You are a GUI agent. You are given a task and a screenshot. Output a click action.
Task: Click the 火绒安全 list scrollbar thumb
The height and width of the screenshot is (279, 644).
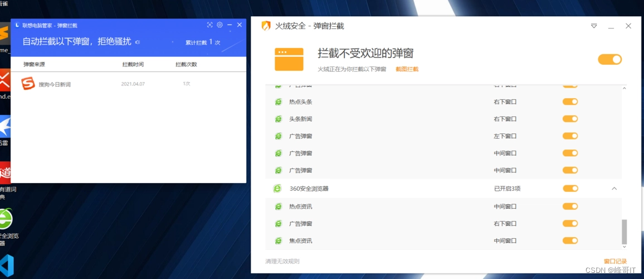tap(625, 232)
